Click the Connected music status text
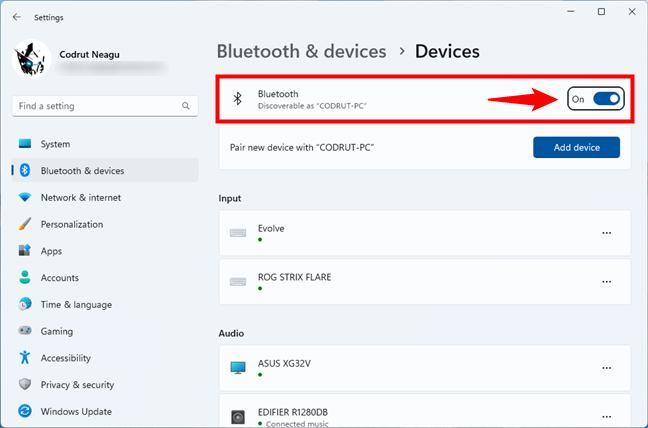Viewport: 648px width, 428px height. pyautogui.click(x=297, y=424)
